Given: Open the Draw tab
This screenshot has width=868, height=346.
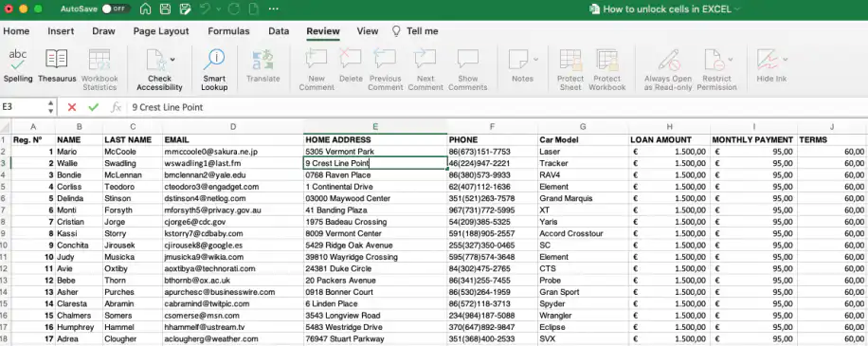Looking at the screenshot, I should 104,31.
